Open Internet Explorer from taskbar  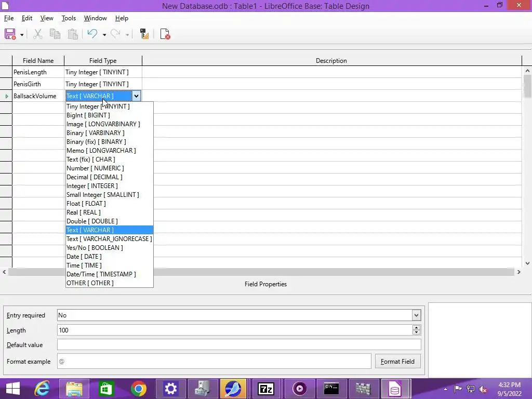pos(43,389)
